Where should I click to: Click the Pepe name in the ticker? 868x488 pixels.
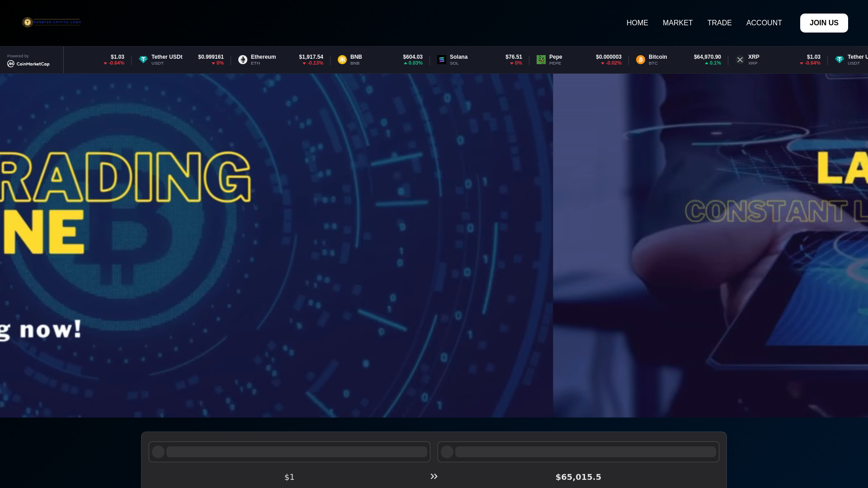pyautogui.click(x=556, y=57)
